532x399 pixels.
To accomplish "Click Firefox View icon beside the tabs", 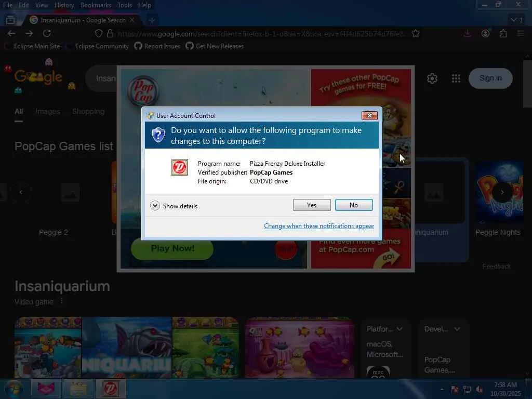I will 10,20.
